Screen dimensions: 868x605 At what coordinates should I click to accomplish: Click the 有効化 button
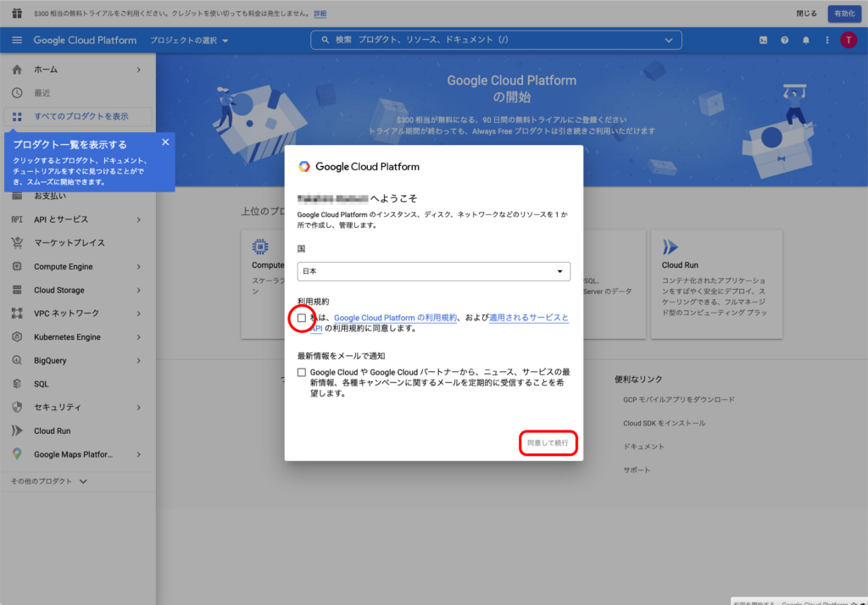click(x=844, y=14)
